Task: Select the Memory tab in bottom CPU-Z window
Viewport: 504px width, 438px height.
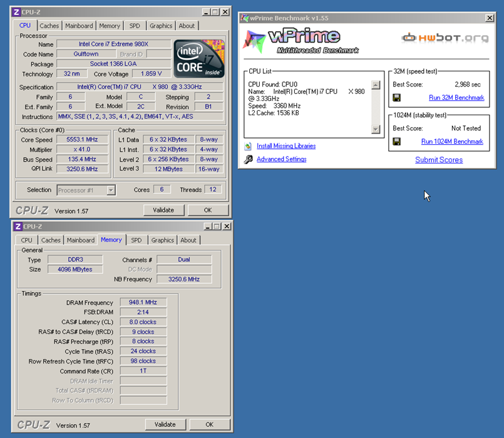Action: point(111,239)
